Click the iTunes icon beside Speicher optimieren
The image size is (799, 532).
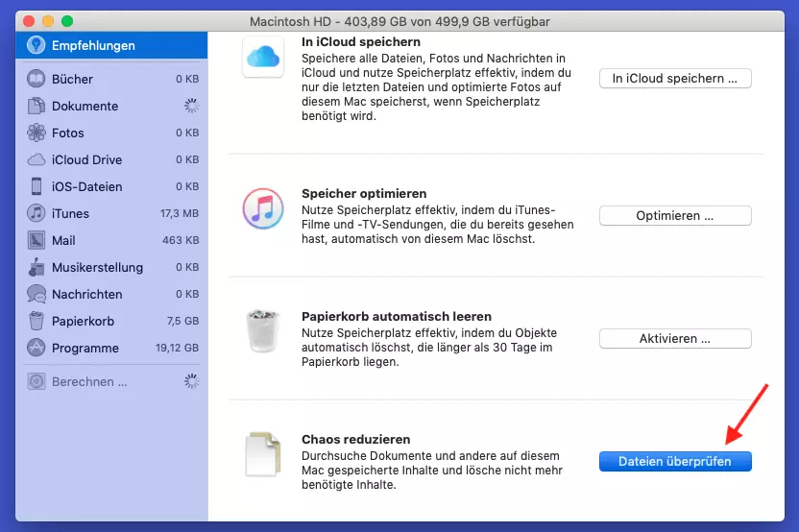(x=263, y=208)
